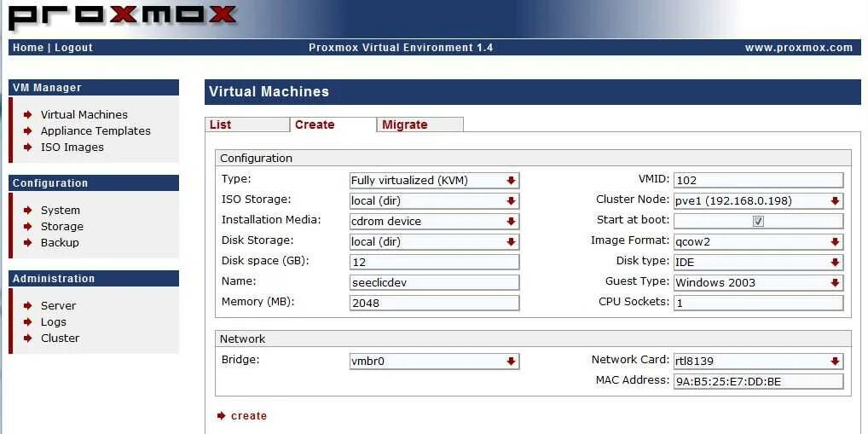Switch to the List tab
868x434 pixels.
tap(247, 124)
